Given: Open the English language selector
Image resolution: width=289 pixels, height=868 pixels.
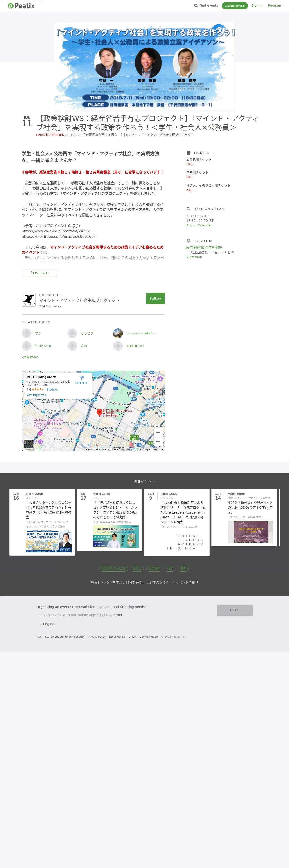Looking at the screenshot, I should click(47, 624).
